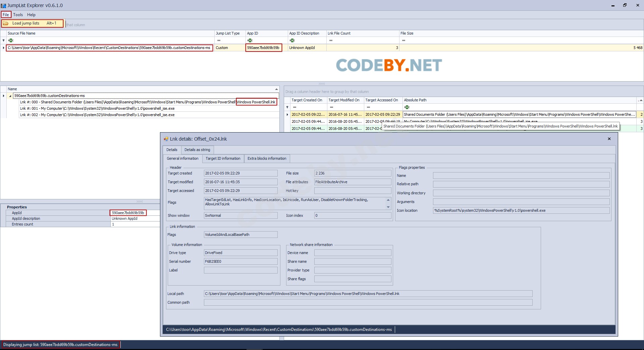
Task: Click the equals filter icon under Target Created On
Action: (x=294, y=107)
